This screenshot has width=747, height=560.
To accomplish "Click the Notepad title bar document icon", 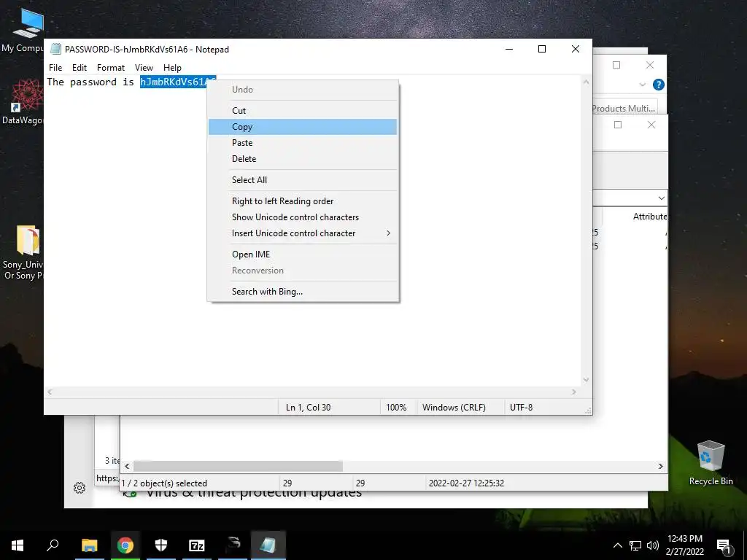I will [55, 49].
